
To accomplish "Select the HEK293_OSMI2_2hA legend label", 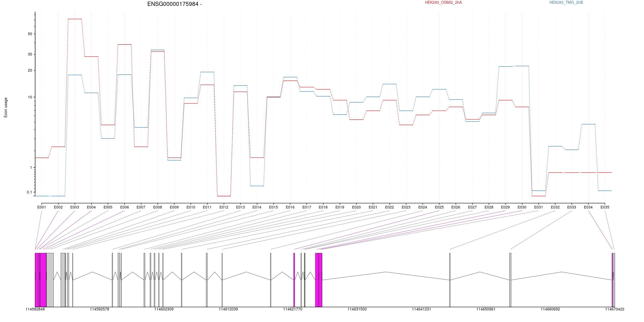I will pos(443,2).
